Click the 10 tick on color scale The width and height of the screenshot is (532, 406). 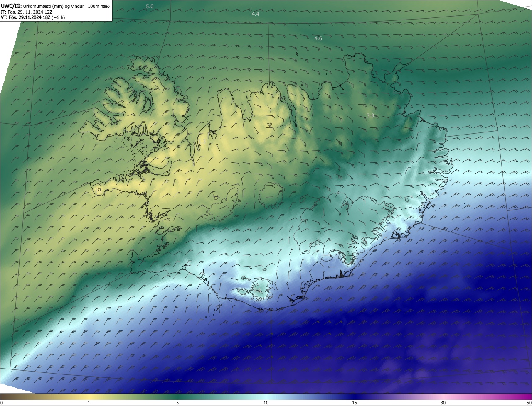pyautogui.click(x=266, y=403)
